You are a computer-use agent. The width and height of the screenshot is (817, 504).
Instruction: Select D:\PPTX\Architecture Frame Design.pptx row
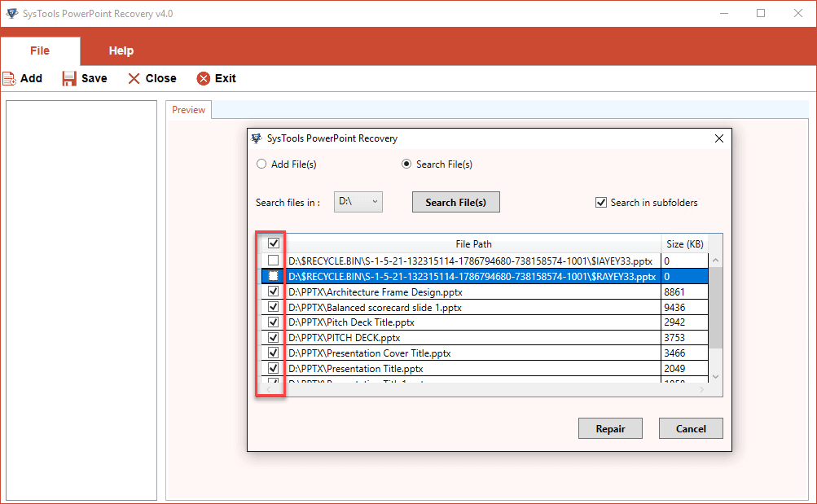pos(473,292)
